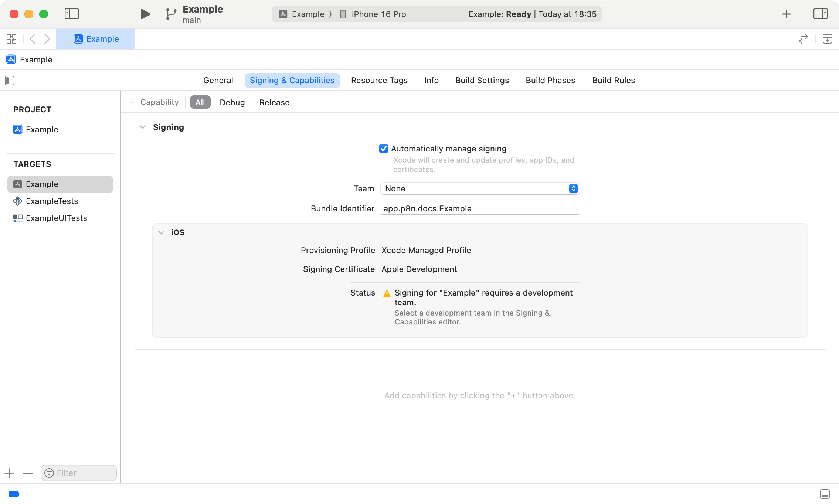Collapse the iOS signing subsection
Image resolution: width=839 pixels, height=504 pixels.
(x=161, y=232)
